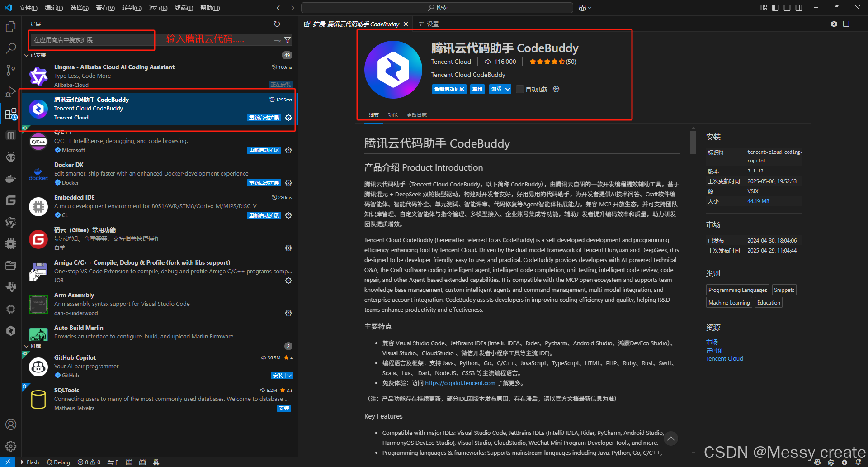Open the GitHub Copilot 安装 dropdown arrow
Screen dimensions: 868x467
point(289,376)
